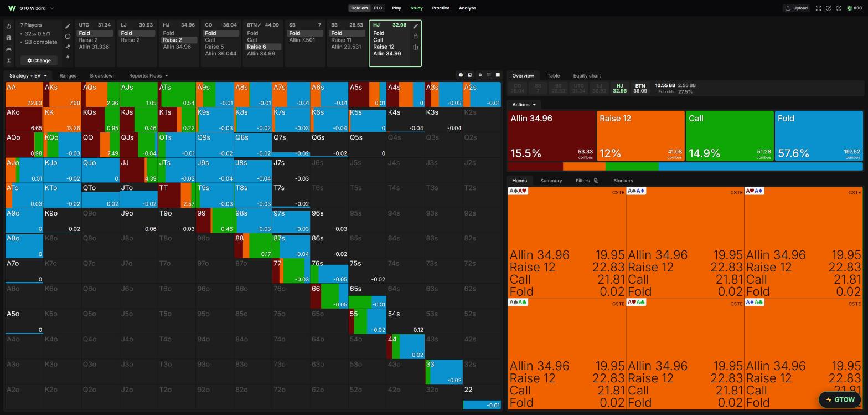Select the AA cell in the hand matrix
The image size is (868, 415).
tap(24, 95)
